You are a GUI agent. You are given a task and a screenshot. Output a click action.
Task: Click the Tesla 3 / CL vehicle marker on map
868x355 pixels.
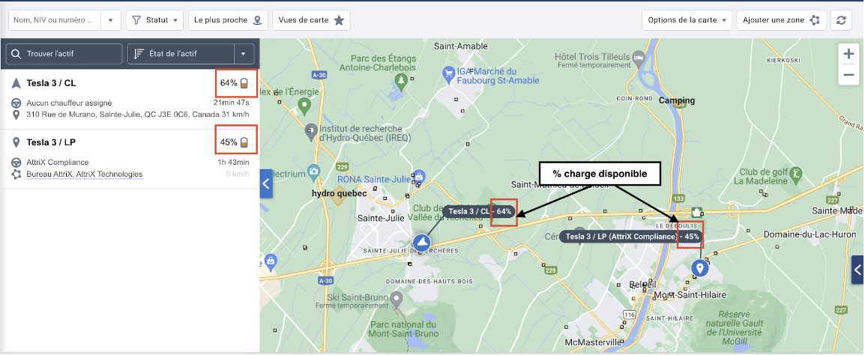[x=422, y=243]
